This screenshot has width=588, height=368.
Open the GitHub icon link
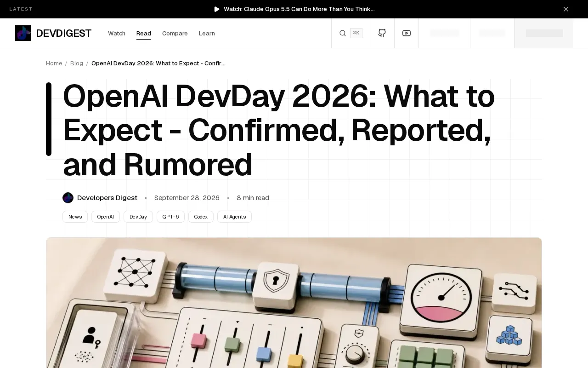click(382, 33)
